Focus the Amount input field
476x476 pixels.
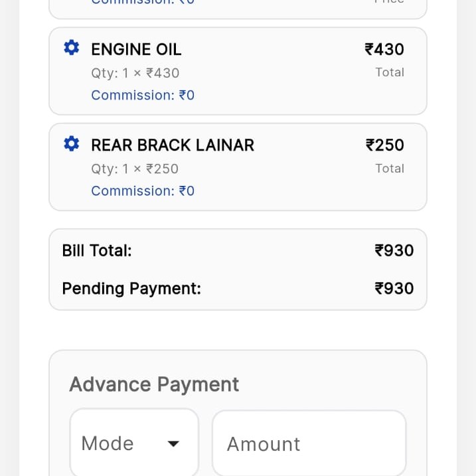pyautogui.click(x=309, y=443)
